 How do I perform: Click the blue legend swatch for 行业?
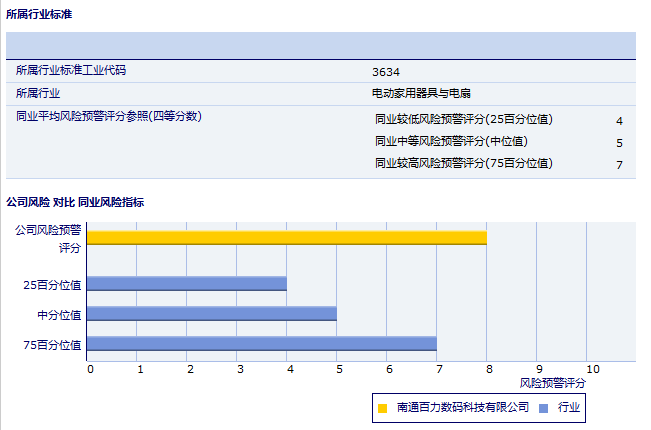(x=543, y=408)
